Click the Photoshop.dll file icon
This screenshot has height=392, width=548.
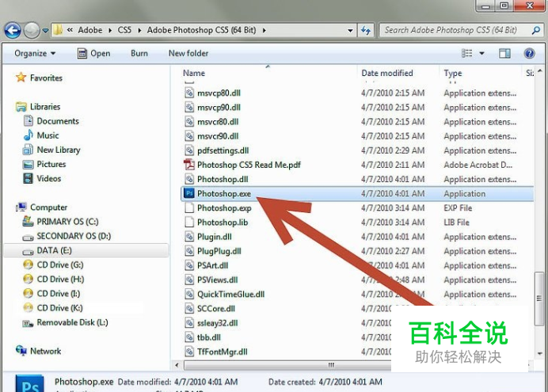(189, 179)
